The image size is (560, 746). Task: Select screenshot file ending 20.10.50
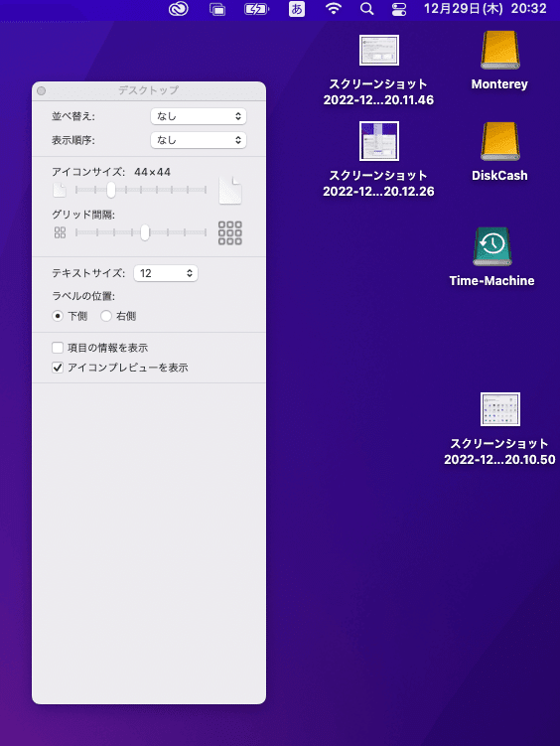(x=500, y=409)
